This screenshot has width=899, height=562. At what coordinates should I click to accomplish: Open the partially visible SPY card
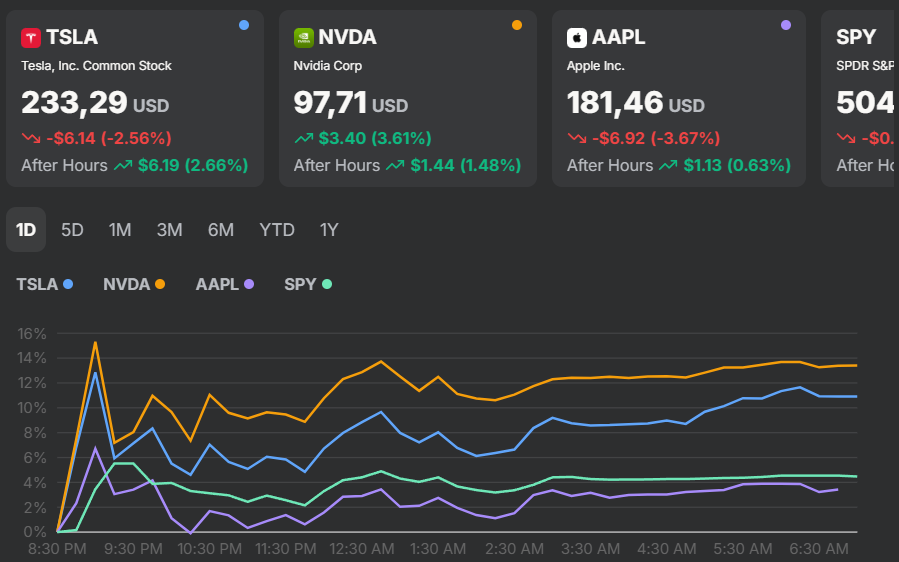(857, 98)
